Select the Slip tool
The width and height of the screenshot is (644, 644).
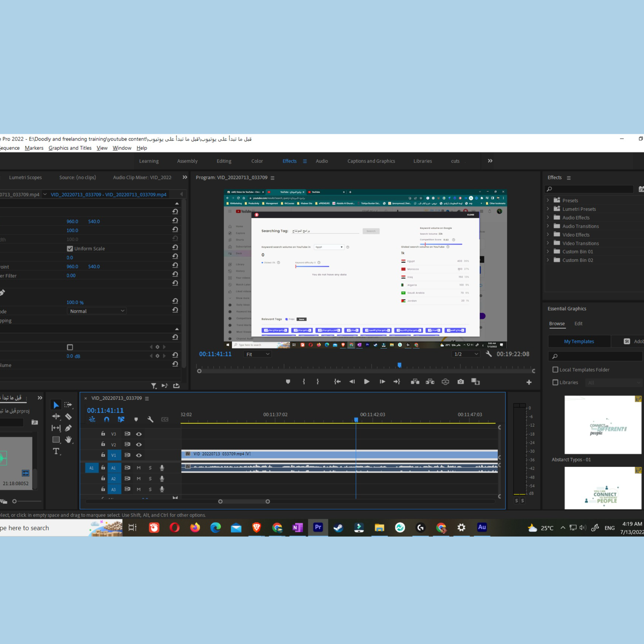pos(56,428)
